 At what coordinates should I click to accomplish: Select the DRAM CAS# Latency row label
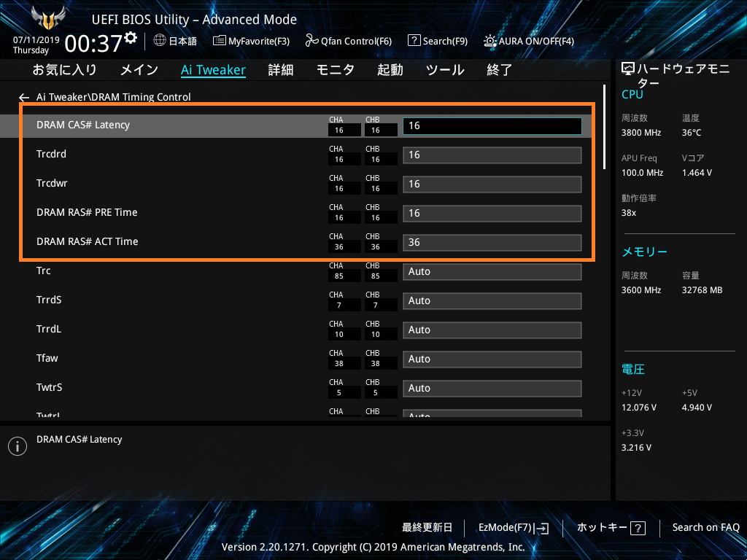click(83, 125)
